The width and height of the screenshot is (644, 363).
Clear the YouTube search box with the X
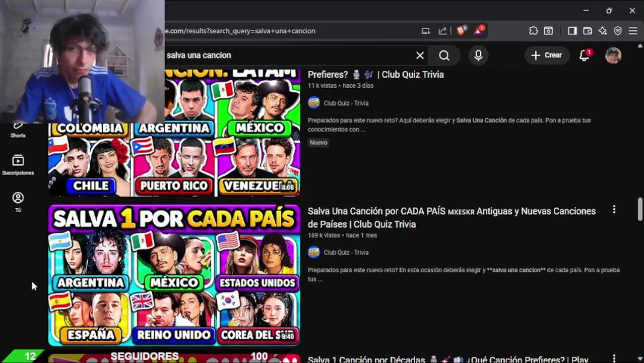(x=420, y=55)
